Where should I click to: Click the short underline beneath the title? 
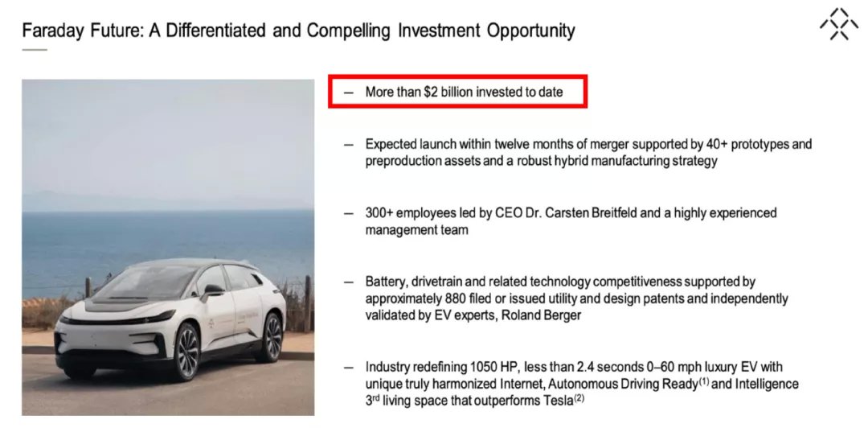(x=35, y=50)
